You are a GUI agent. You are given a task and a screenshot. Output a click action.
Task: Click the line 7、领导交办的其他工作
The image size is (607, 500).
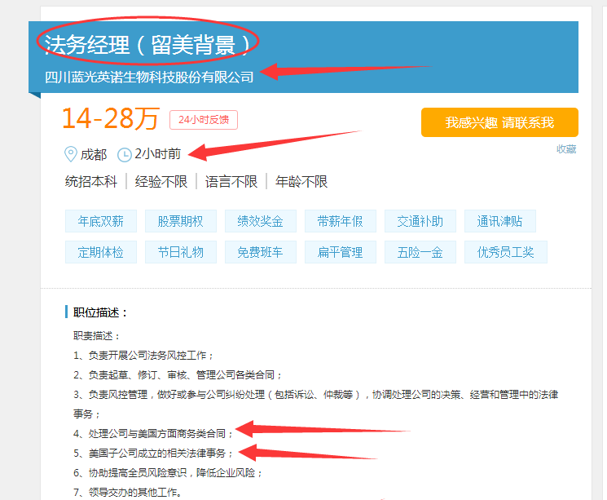click(x=127, y=492)
